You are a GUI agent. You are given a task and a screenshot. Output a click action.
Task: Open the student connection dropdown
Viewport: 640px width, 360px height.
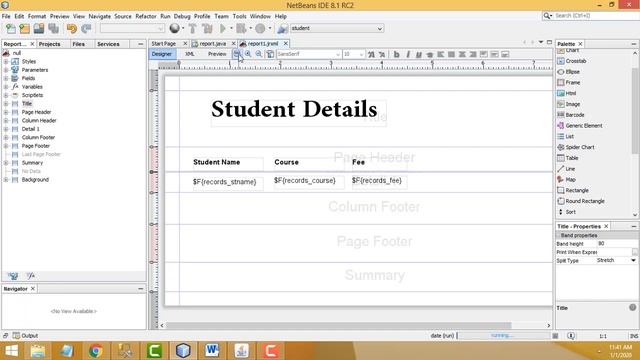pos(337,29)
